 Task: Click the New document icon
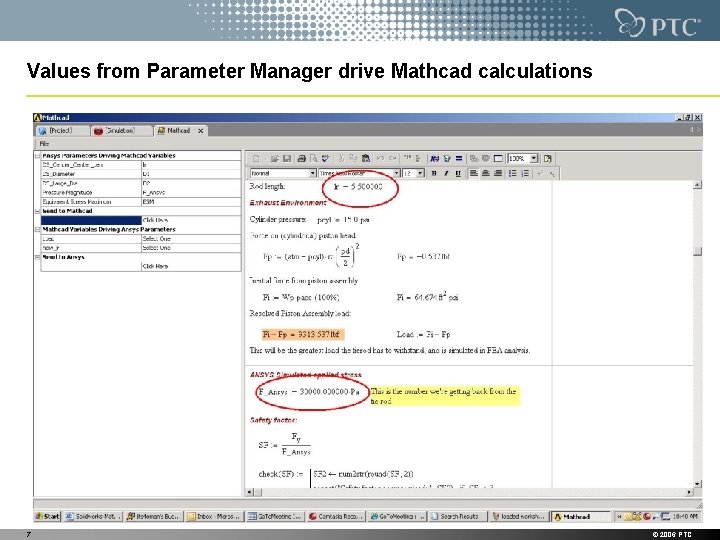tap(256, 158)
